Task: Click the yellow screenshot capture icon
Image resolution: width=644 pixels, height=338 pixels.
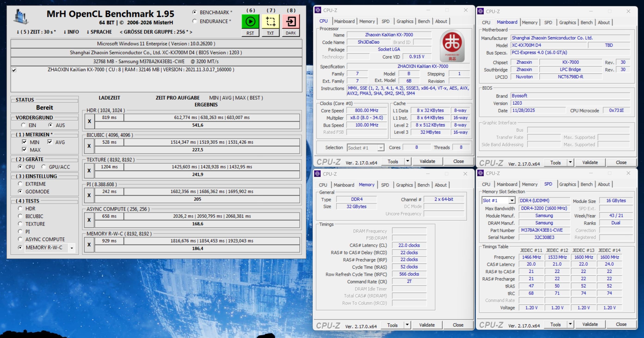Action: (x=270, y=22)
